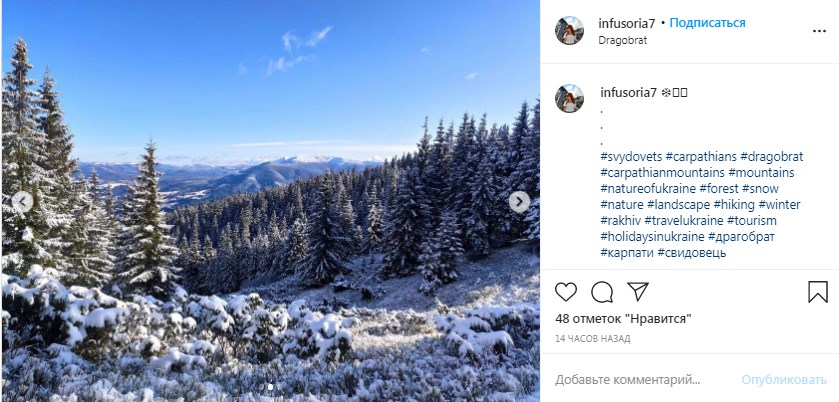839x402 pixels.
Task: View the 48 likes list
Action: (623, 319)
